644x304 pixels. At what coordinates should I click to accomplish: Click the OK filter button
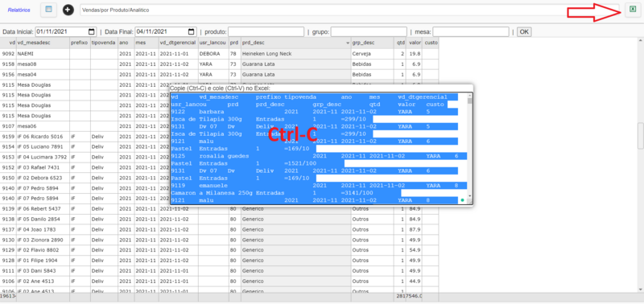(524, 31)
